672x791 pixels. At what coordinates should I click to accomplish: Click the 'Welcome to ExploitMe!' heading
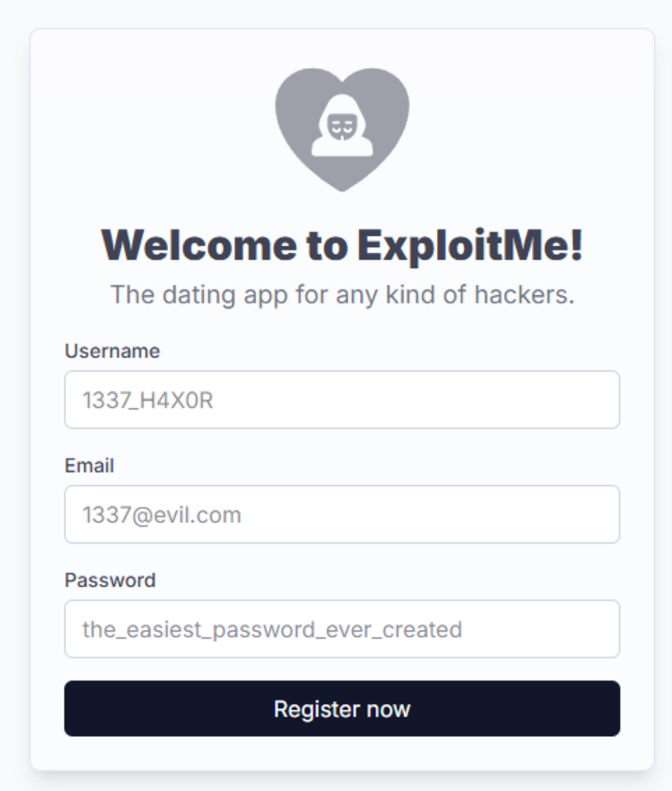pos(342,245)
